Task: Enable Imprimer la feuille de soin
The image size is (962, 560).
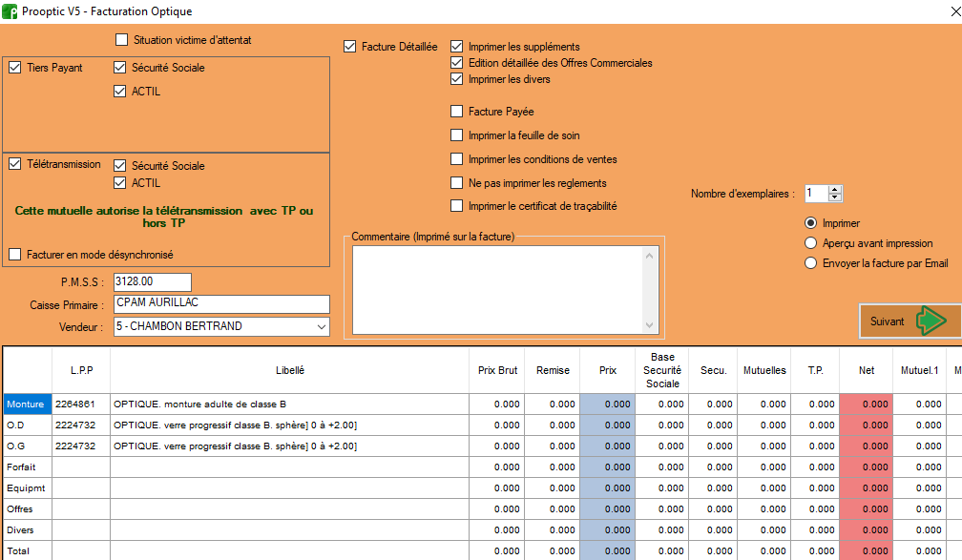Action: tap(456, 135)
